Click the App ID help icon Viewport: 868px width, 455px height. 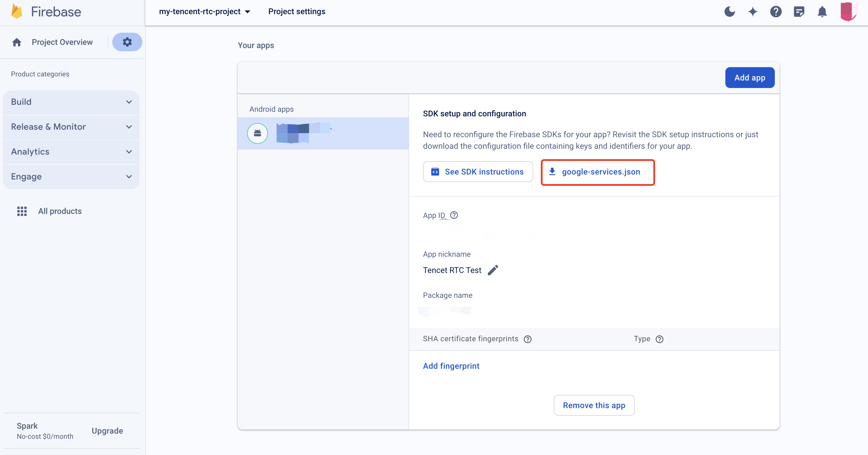coord(454,215)
